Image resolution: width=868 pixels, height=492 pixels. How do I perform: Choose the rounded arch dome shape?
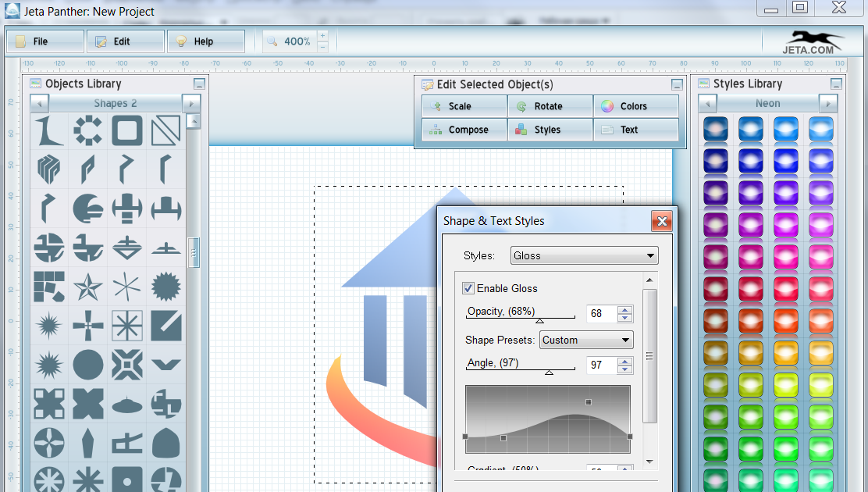(x=165, y=443)
